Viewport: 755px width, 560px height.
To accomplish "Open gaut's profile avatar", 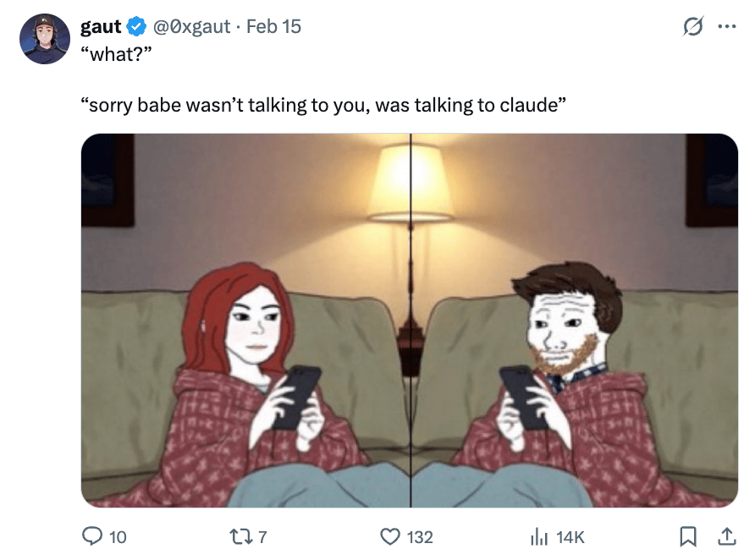I will point(44,39).
